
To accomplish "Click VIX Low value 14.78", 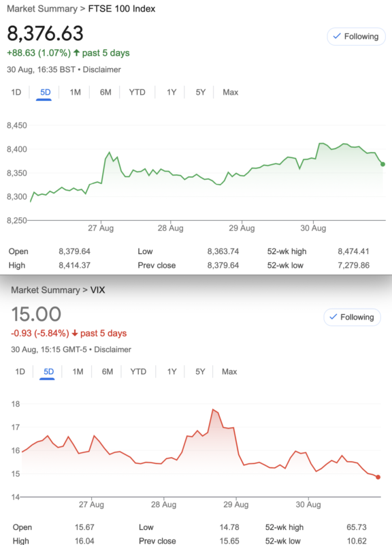I will [229, 527].
